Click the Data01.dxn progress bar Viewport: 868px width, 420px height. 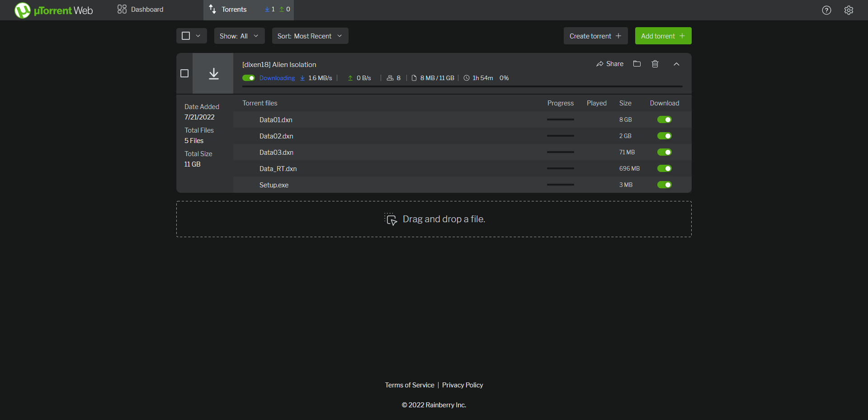(x=561, y=119)
